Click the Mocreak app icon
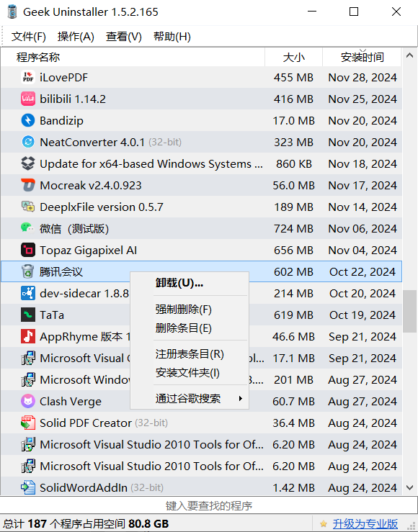 pos(28,185)
